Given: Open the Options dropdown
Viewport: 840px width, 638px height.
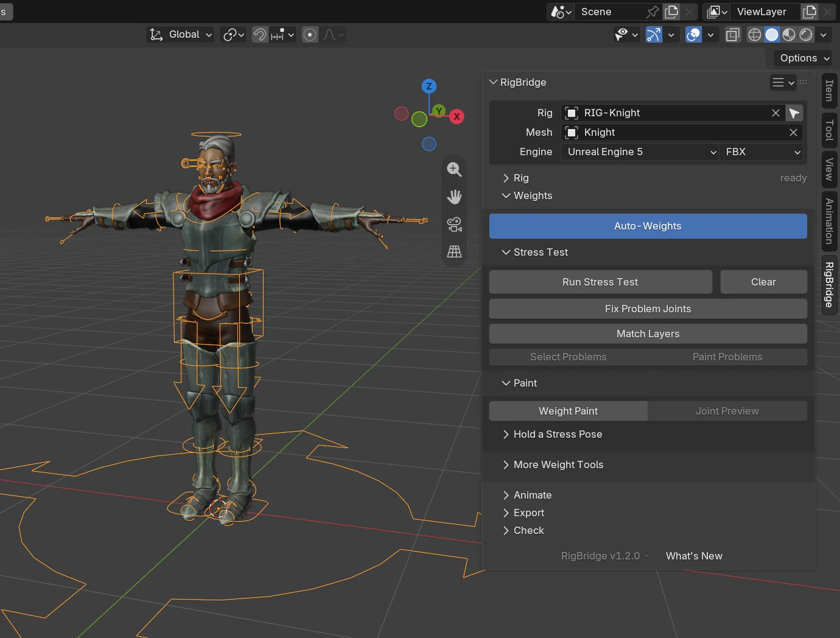Looking at the screenshot, I should [805, 58].
